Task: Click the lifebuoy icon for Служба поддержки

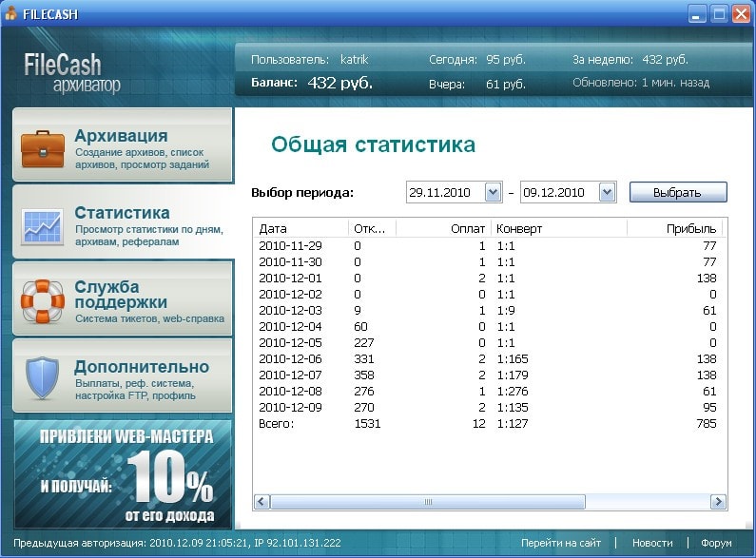Action: (x=43, y=301)
